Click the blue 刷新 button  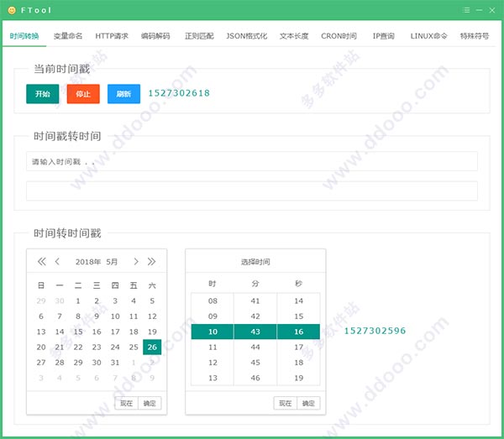point(123,94)
